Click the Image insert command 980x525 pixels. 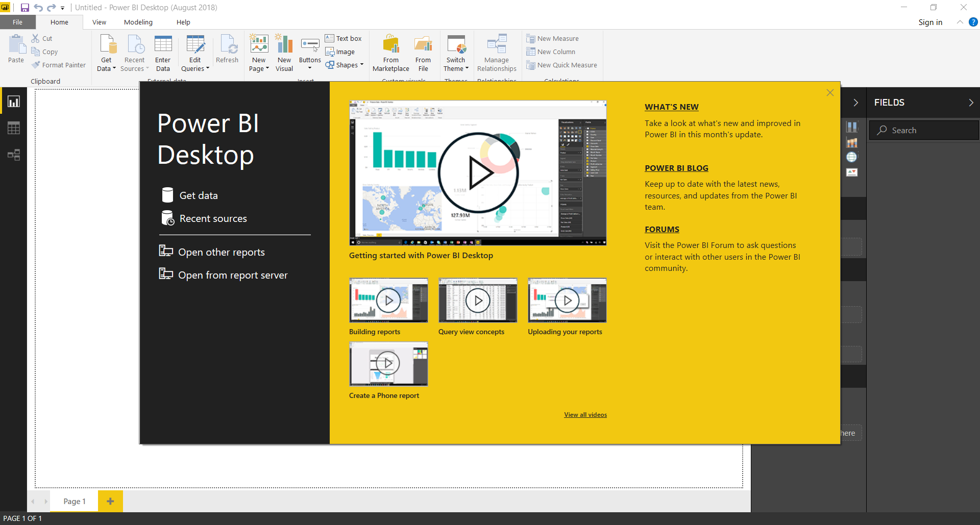(x=340, y=52)
